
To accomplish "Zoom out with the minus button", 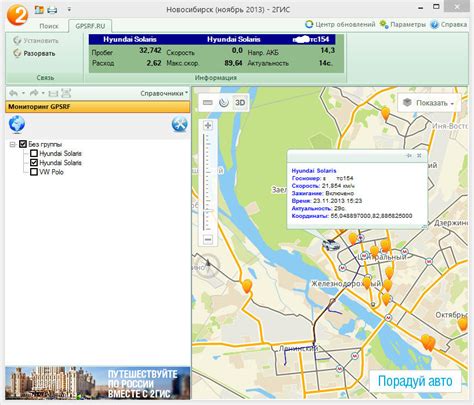I will pos(208,239).
